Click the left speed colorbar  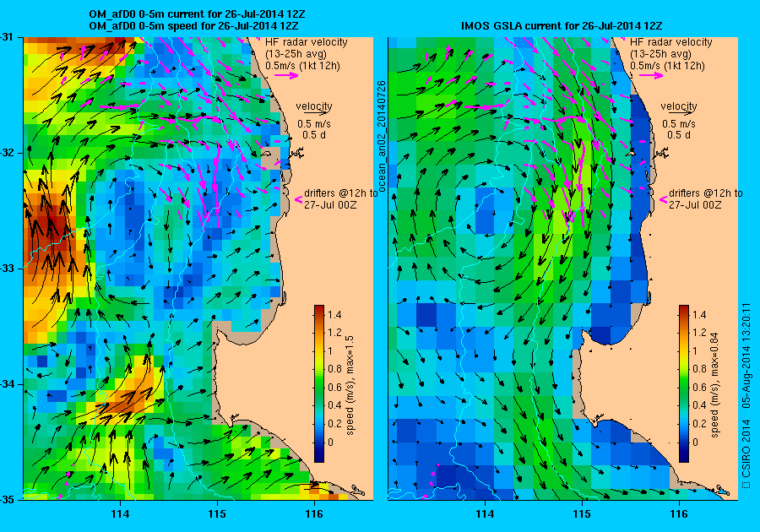pos(319,383)
